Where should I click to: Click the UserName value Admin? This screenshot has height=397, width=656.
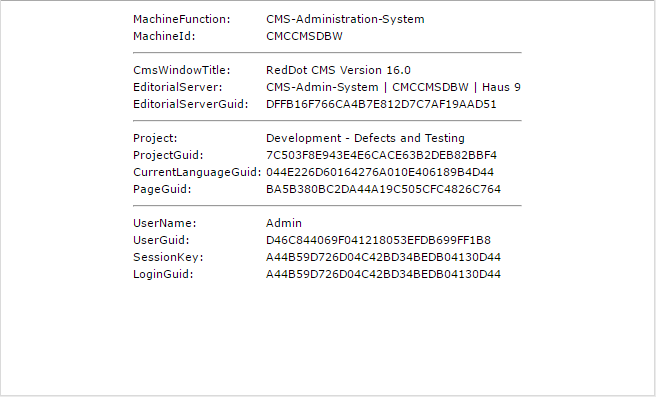tap(284, 223)
